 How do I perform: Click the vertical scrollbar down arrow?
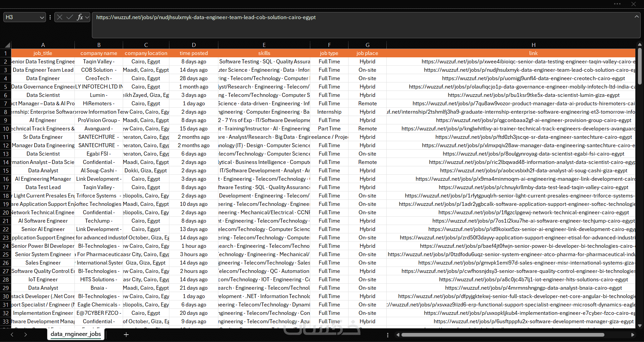click(x=640, y=326)
